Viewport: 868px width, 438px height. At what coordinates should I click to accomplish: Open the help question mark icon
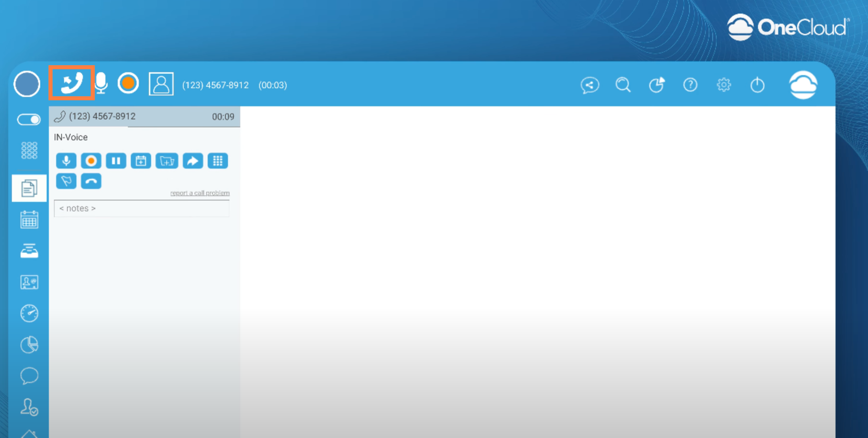pos(690,85)
